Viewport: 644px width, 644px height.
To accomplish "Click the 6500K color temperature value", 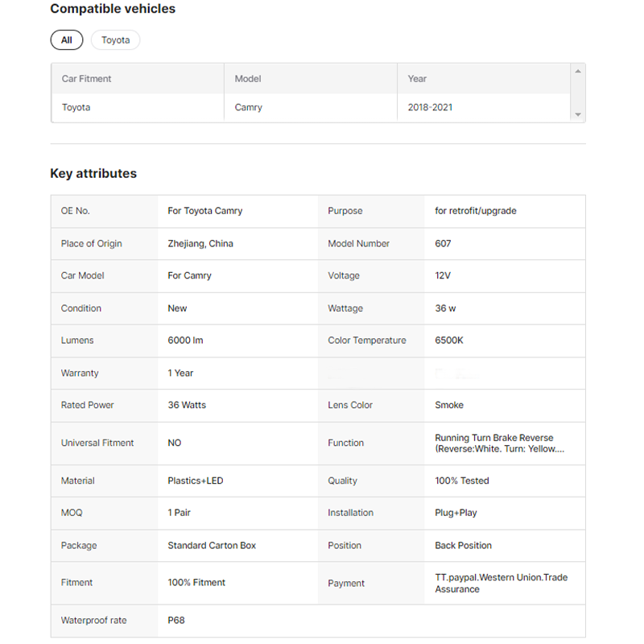I will 449,341.
